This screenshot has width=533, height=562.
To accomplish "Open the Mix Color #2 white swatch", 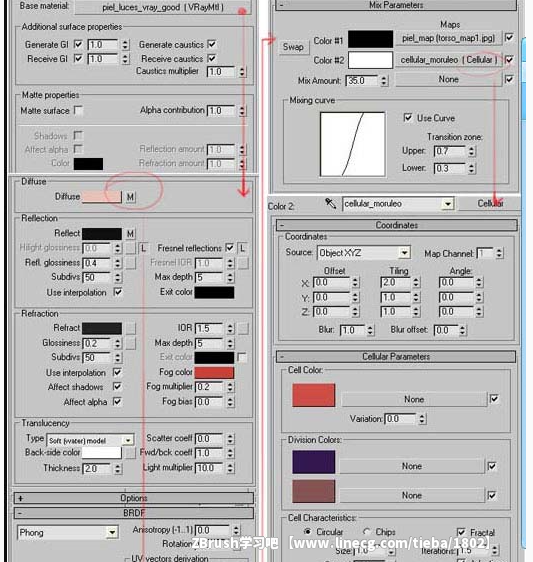I will (371, 60).
